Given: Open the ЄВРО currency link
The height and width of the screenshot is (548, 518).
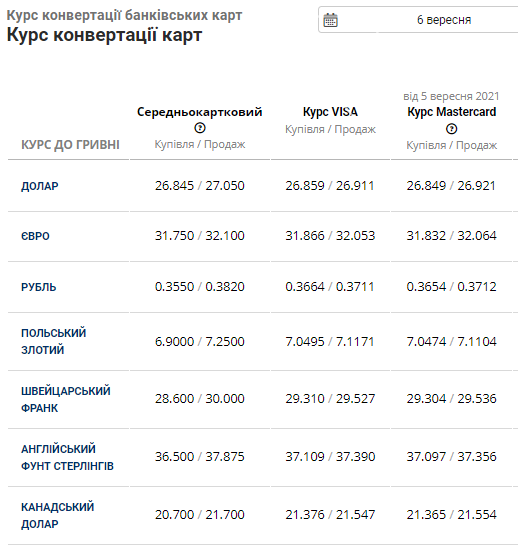Looking at the screenshot, I should click(x=35, y=236).
